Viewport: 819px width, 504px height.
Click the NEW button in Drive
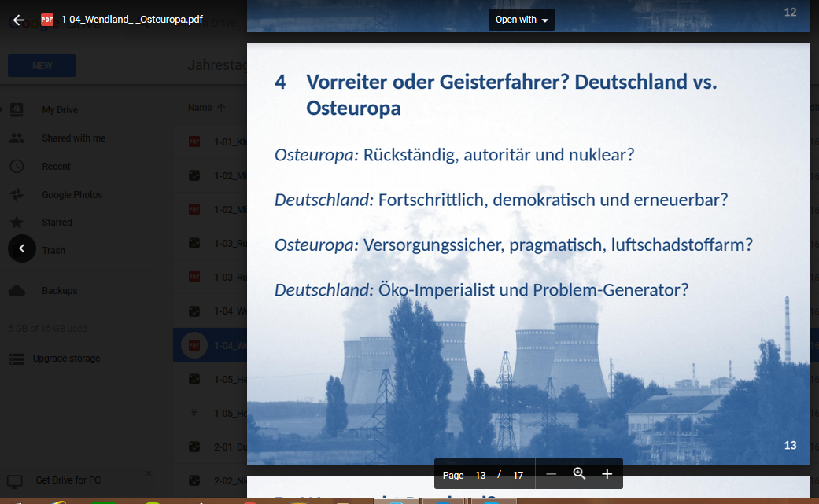pyautogui.click(x=42, y=66)
